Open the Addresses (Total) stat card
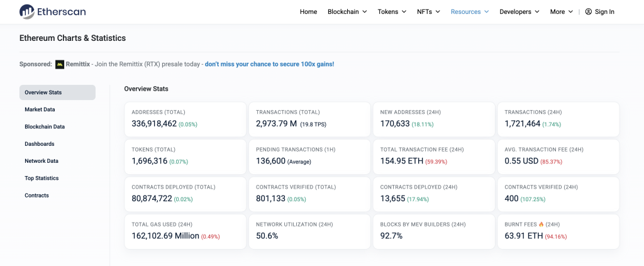Viewport: 644px width, 266px height. [x=184, y=119]
